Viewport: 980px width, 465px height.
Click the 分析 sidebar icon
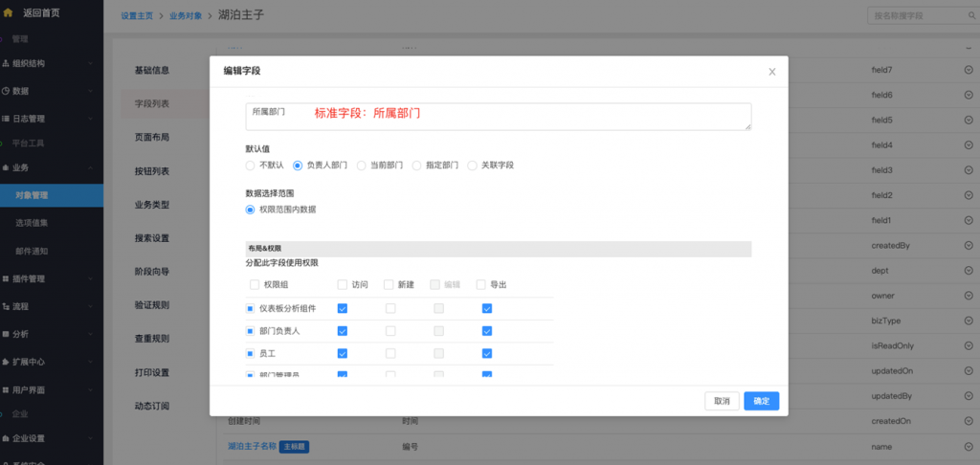(x=6, y=334)
